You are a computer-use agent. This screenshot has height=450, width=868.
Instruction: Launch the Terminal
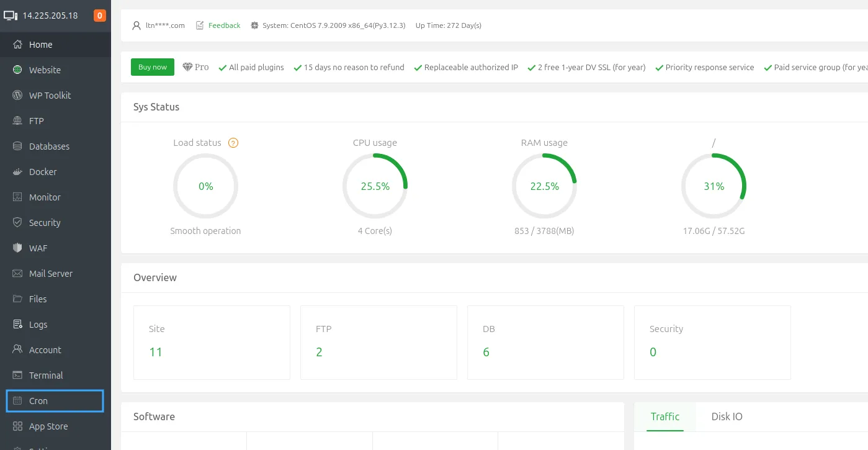[46, 375]
